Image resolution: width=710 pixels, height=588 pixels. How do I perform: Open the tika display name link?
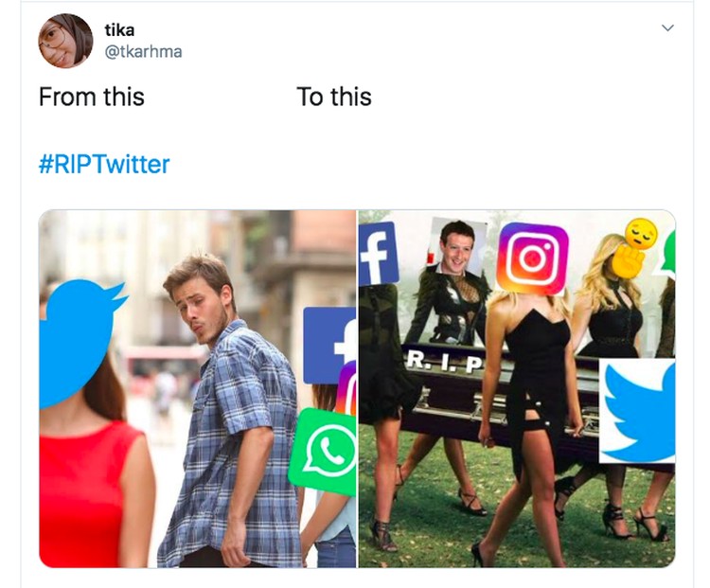tap(119, 30)
